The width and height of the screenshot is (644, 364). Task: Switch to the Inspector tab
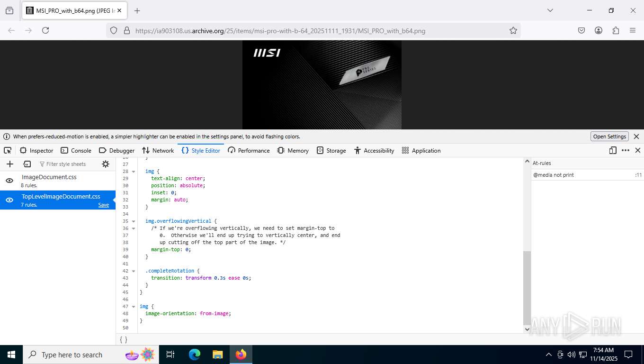pos(36,150)
